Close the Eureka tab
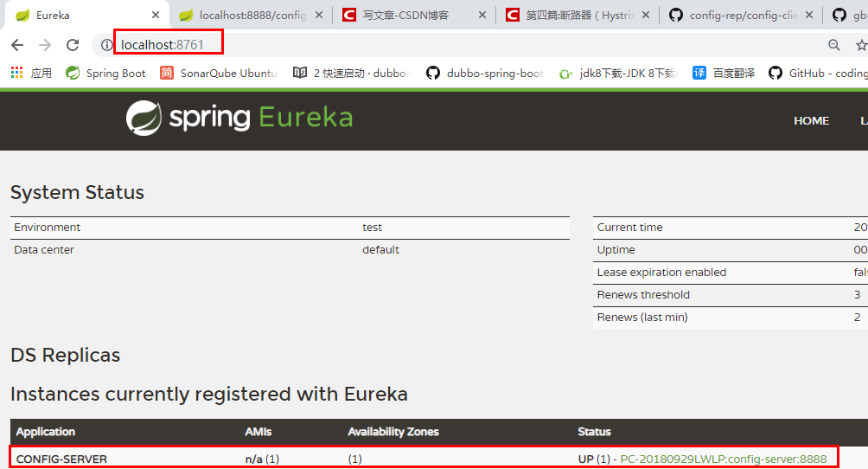Image resolution: width=868 pixels, height=469 pixels. click(x=156, y=15)
